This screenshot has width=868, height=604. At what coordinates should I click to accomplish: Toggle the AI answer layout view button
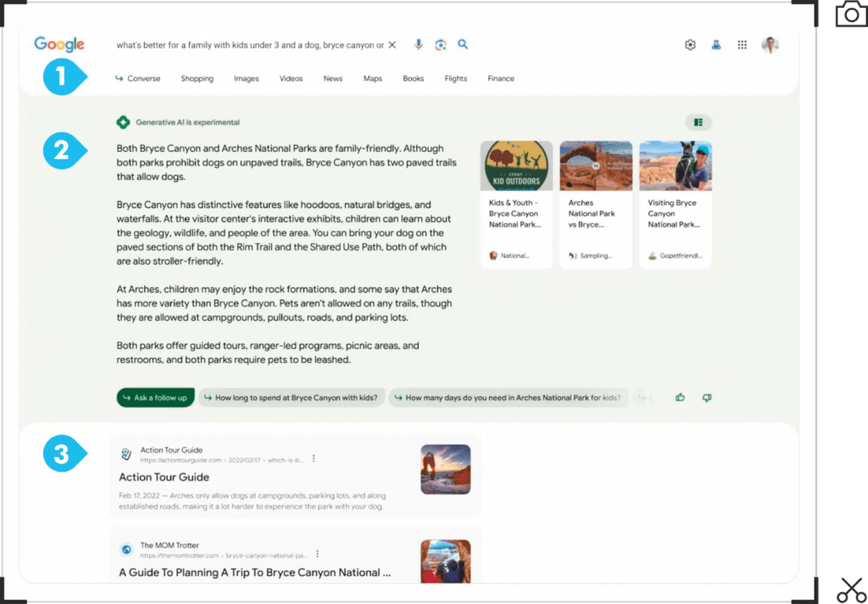click(698, 122)
